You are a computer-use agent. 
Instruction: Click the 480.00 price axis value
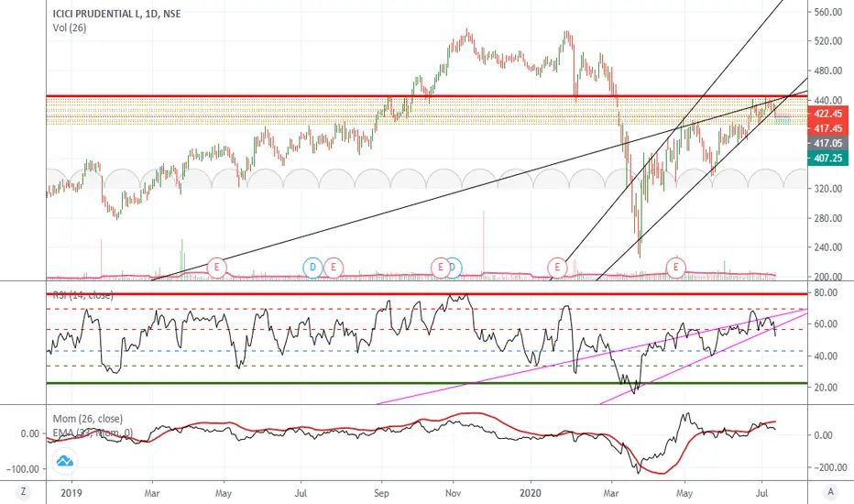[828, 71]
